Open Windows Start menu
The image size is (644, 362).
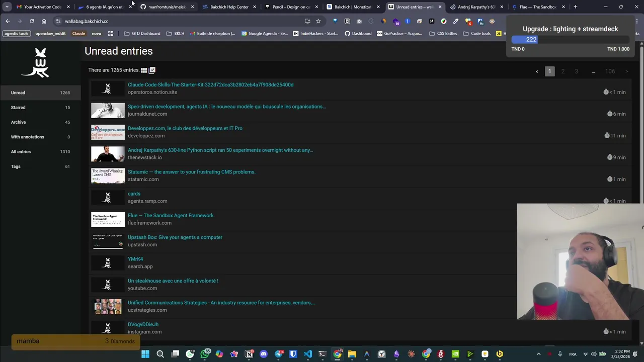tap(145, 354)
